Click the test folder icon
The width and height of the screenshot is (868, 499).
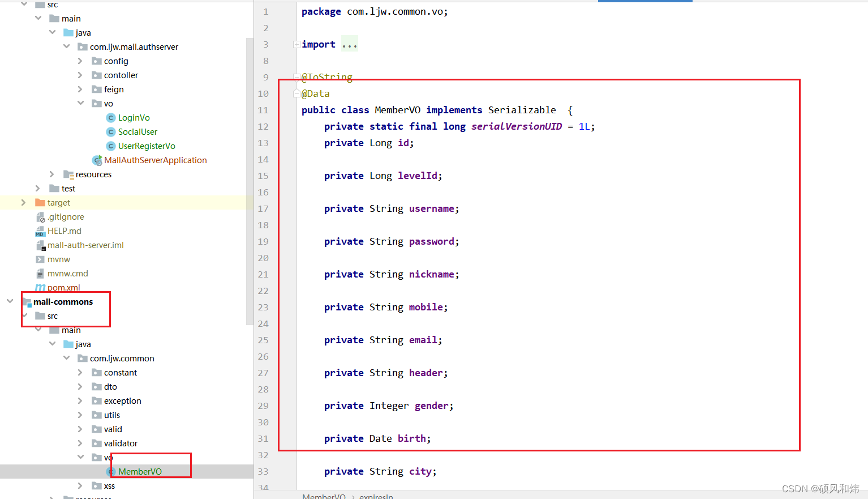[x=54, y=189]
